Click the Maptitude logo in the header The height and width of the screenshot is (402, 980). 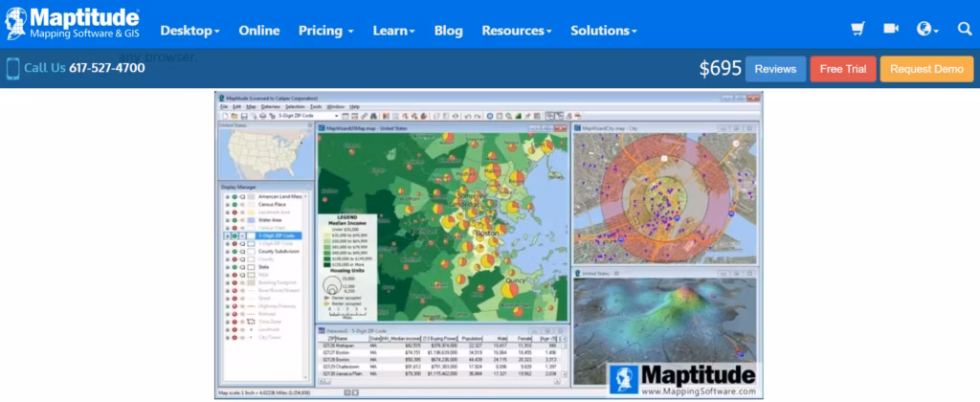pyautogui.click(x=72, y=24)
